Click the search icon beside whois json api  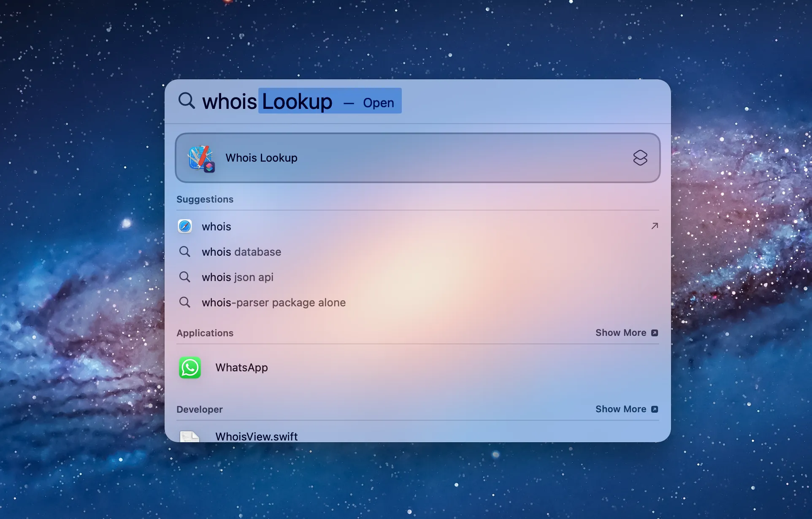coord(184,277)
